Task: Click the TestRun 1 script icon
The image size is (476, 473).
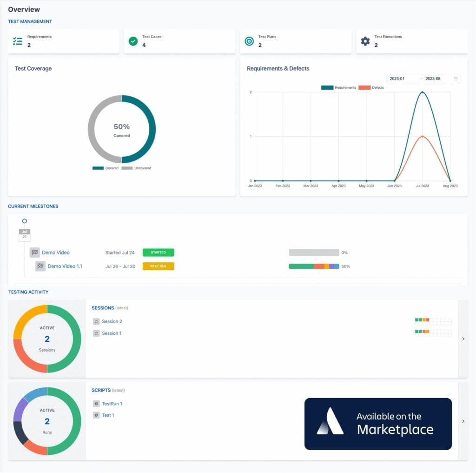Action: (96, 404)
